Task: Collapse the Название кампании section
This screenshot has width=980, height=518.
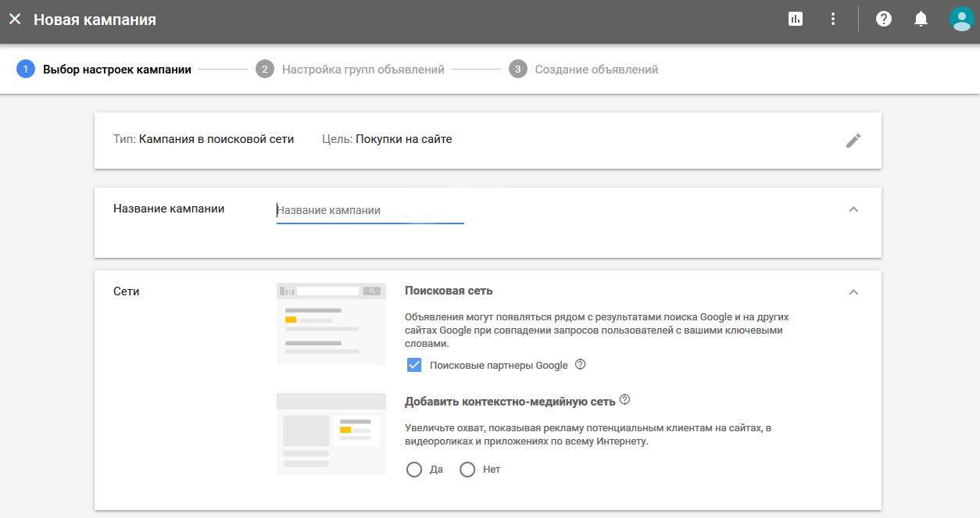Action: coord(853,209)
